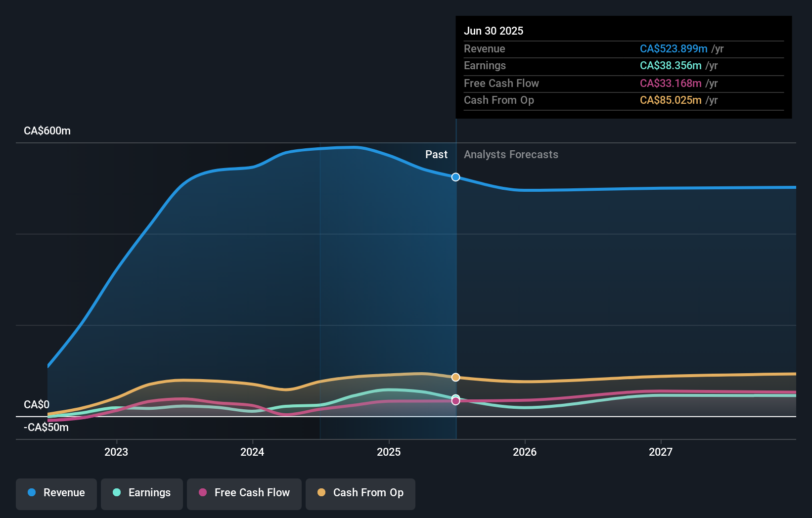Click the -CA$50m y-axis label
This screenshot has width=812, height=518.
[x=46, y=428]
